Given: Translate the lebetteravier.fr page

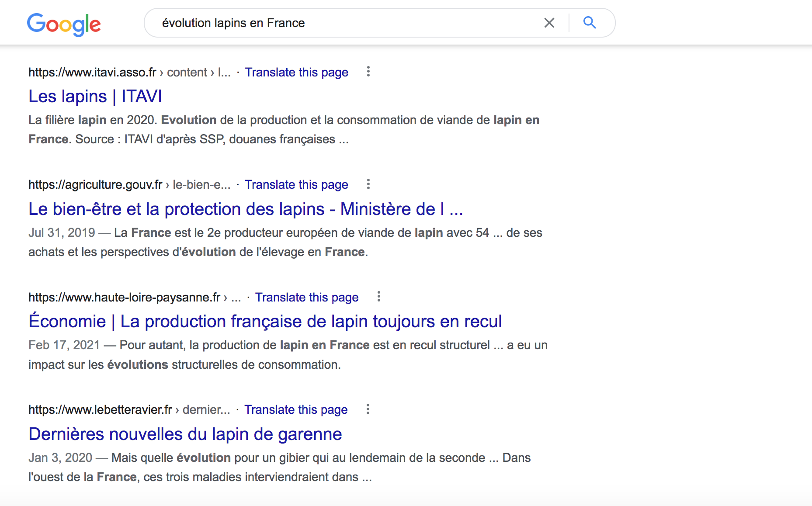Looking at the screenshot, I should [x=296, y=410].
